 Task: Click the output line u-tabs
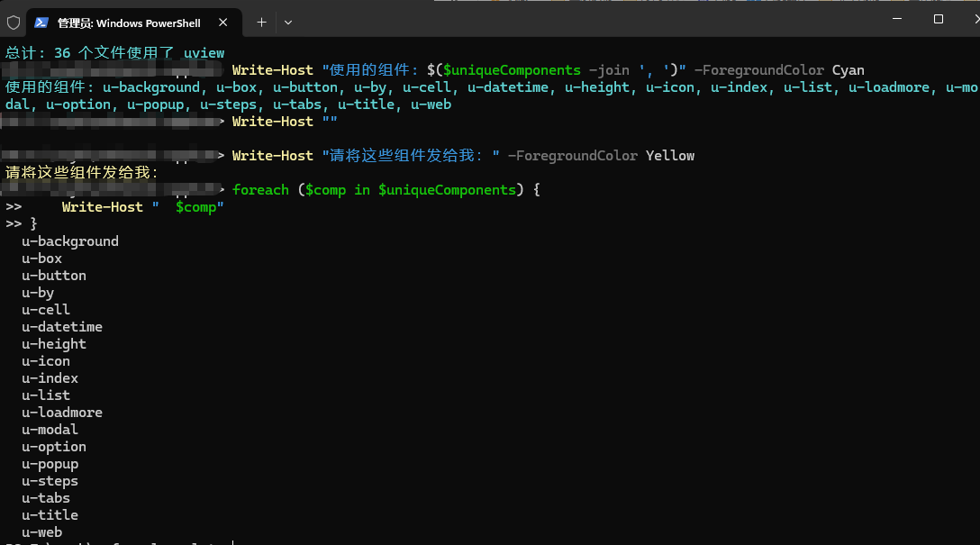point(46,498)
